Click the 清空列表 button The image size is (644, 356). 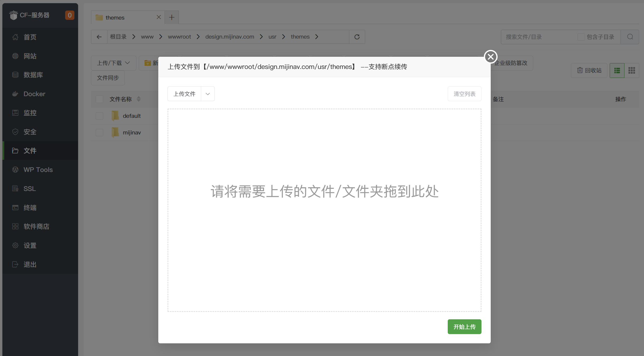click(464, 94)
